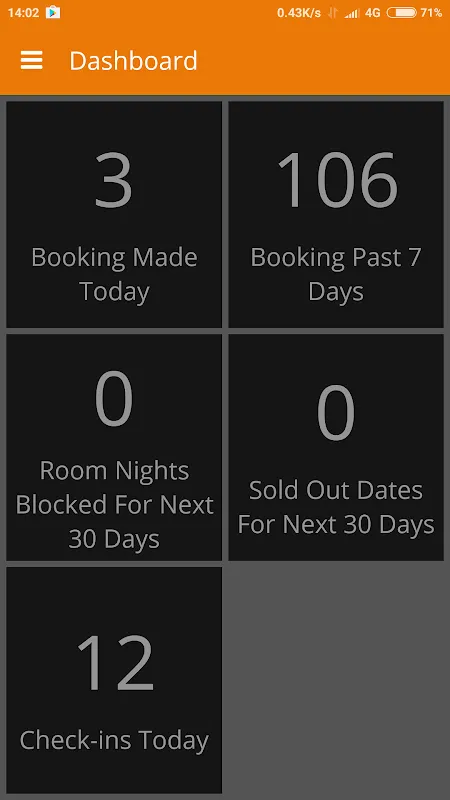Tap the Dashboard title text
The width and height of the screenshot is (450, 800).
pyautogui.click(x=133, y=61)
